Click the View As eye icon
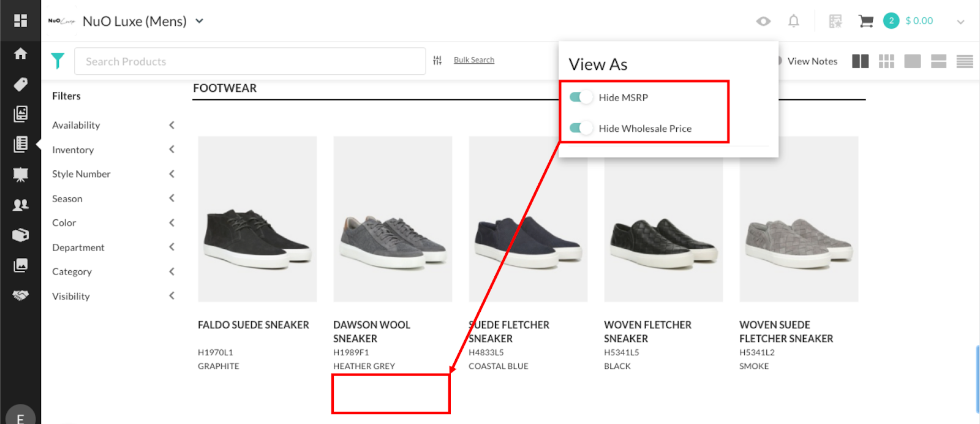 click(x=763, y=21)
